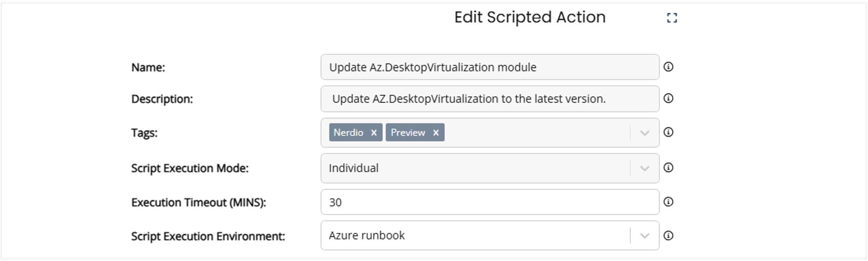Click the empty area of the Tags box
This screenshot has height=261, width=868.
click(x=534, y=133)
